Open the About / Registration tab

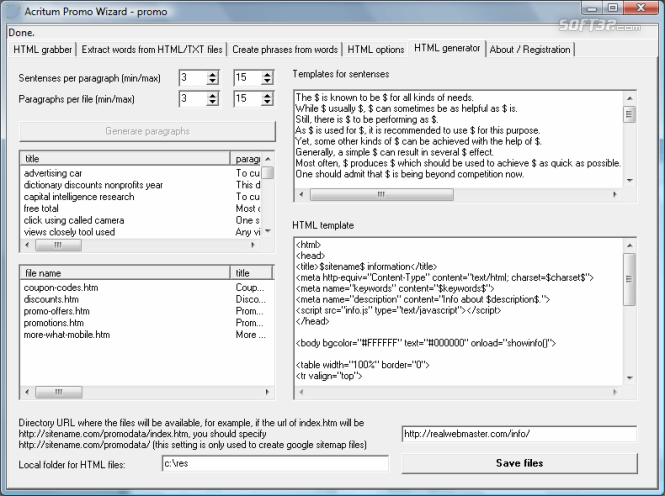click(x=530, y=50)
